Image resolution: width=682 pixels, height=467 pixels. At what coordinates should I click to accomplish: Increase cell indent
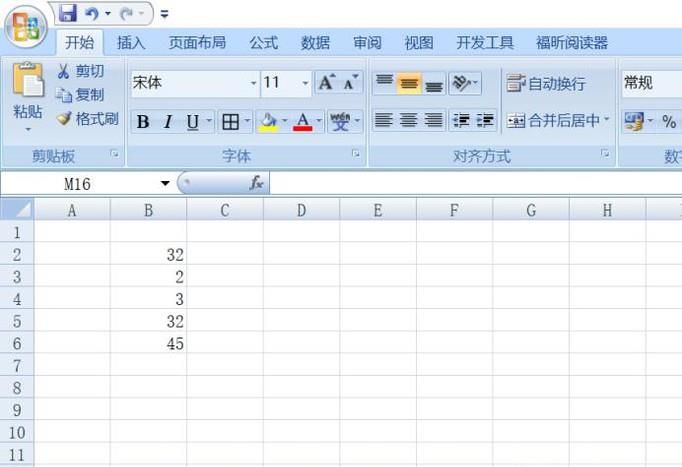485,120
